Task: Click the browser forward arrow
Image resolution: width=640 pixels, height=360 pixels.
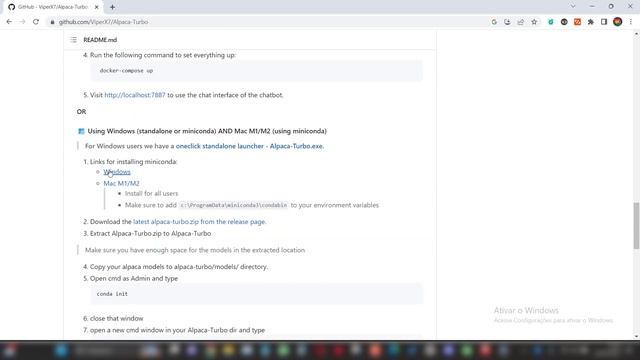Action: [x=22, y=22]
